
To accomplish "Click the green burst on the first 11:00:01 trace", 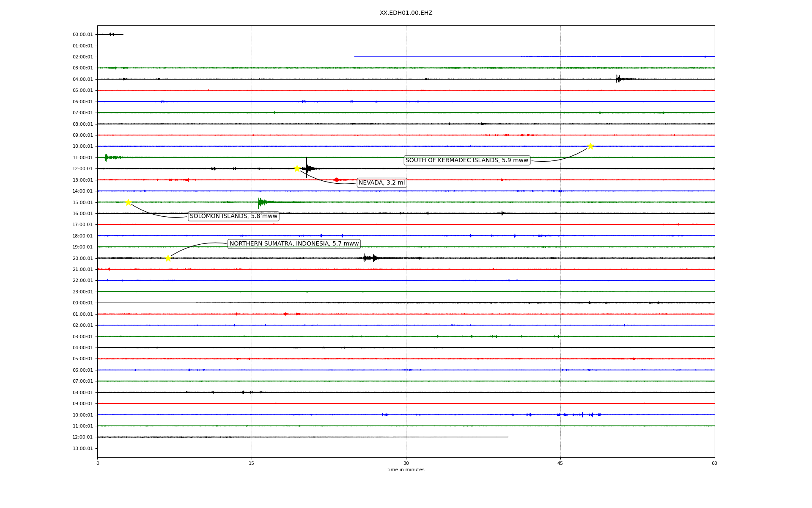I will 107,157.
